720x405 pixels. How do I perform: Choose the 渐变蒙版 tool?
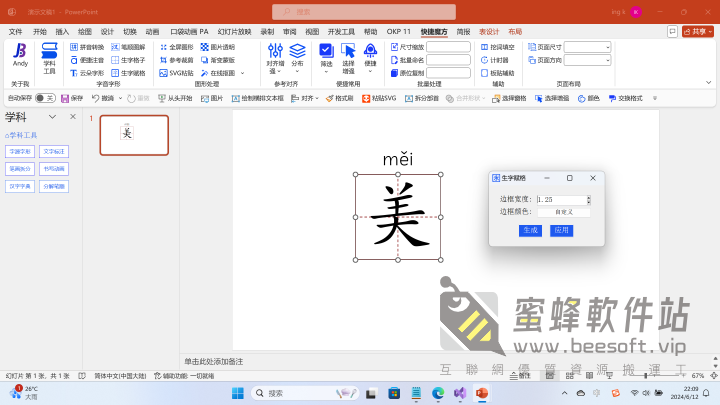coord(218,60)
